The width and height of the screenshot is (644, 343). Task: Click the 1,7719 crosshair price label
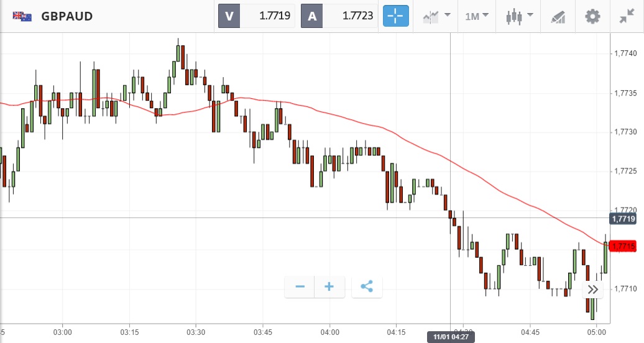point(623,219)
